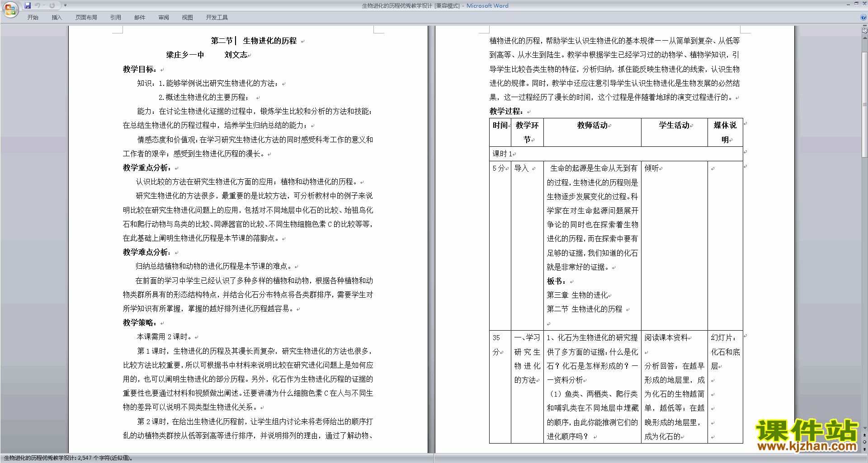The image size is (868, 463).
Task: Switch to the 页面布局 ribbon tab
Action: pos(86,18)
